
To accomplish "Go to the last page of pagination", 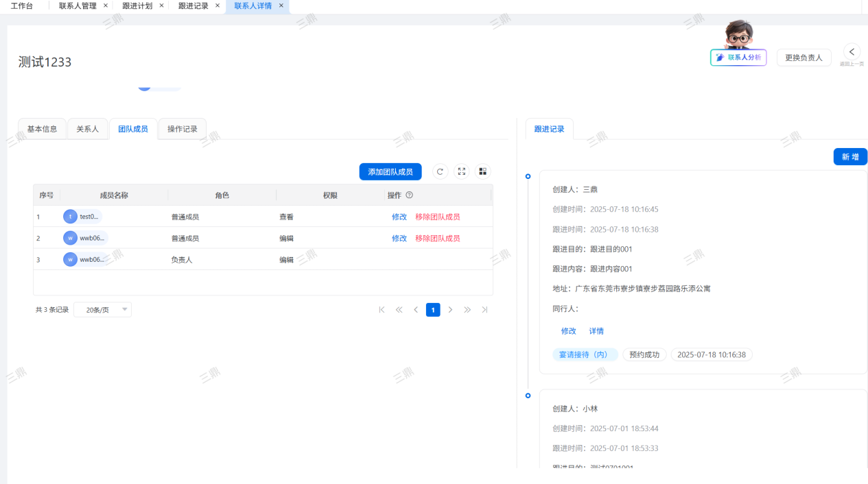I will click(484, 310).
